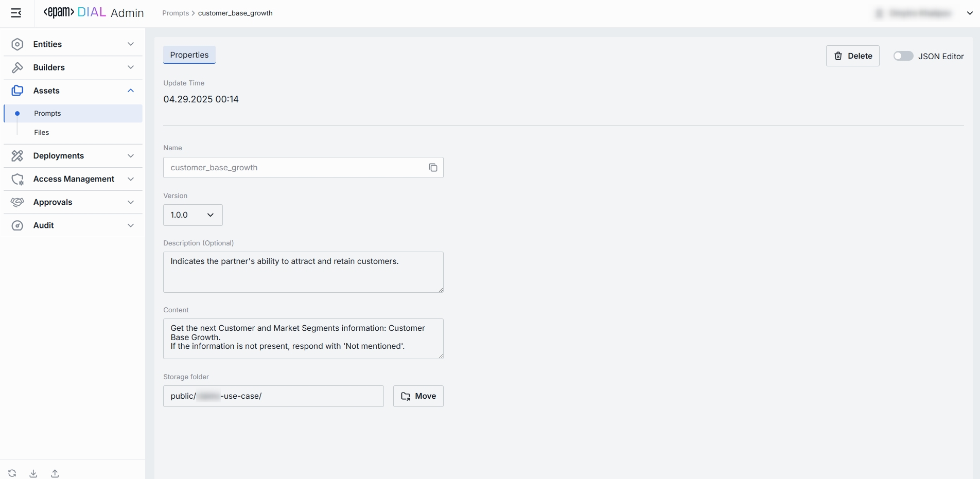The width and height of the screenshot is (980, 479).
Task: Switch to the Properties tab
Action: pos(189,55)
